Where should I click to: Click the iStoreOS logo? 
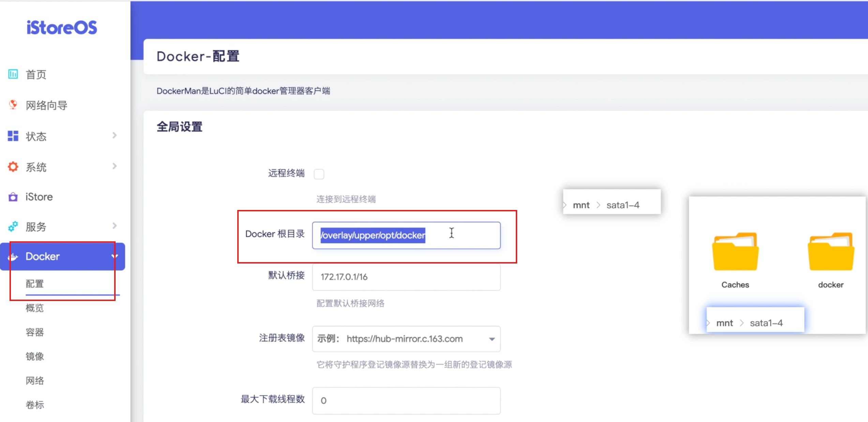62,28
